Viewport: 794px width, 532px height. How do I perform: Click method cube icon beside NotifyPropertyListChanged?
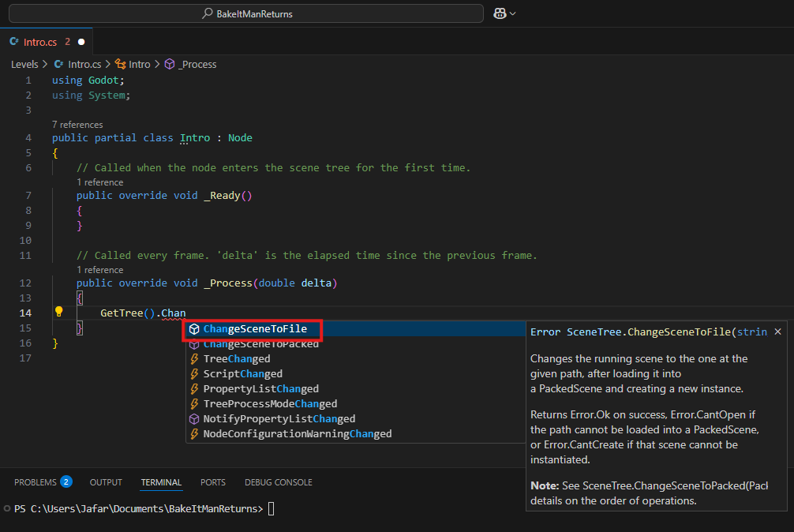(x=194, y=419)
